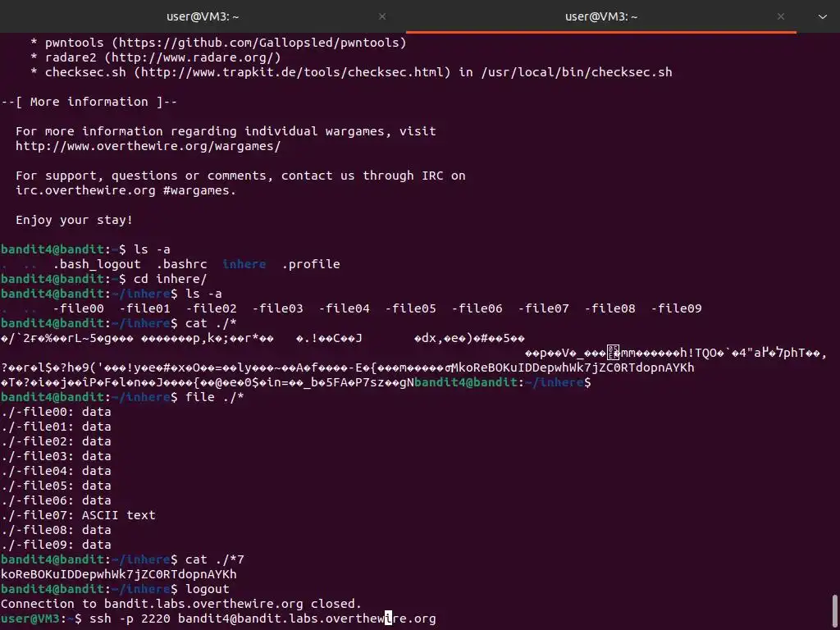Click '-file03' in the ls listing
The image size is (840, 630).
[277, 308]
